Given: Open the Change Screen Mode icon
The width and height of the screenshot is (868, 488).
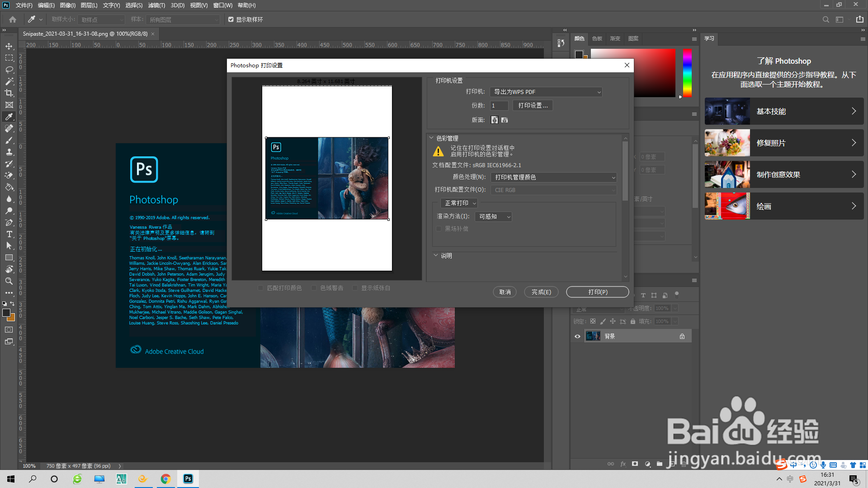Looking at the screenshot, I should [9, 342].
